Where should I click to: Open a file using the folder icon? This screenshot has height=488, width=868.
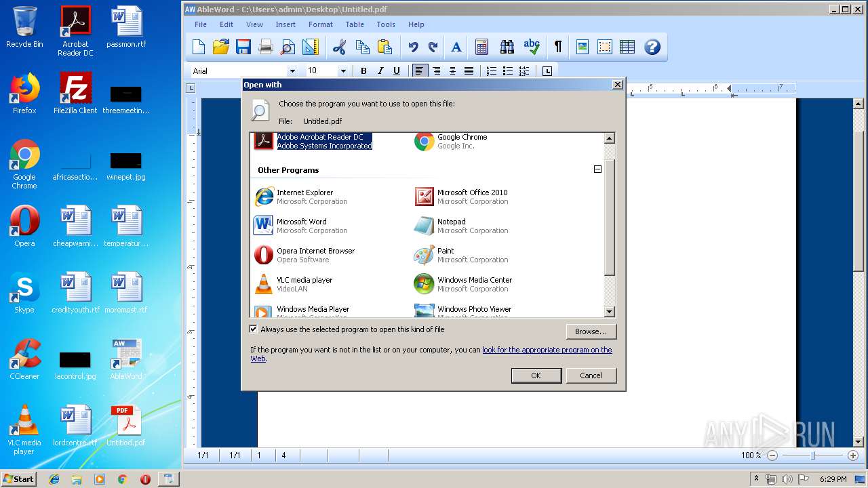tap(221, 47)
